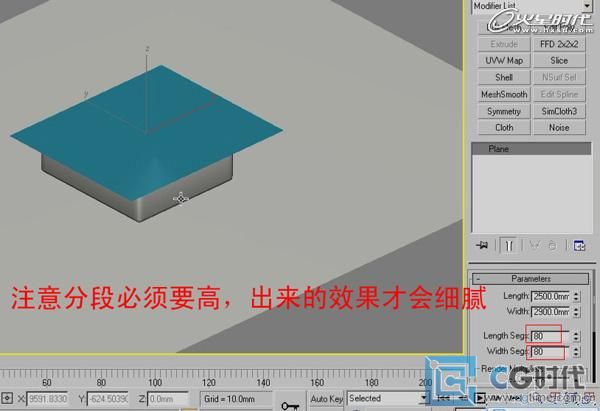This screenshot has width=600, height=411.
Task: Click the Play Animation button
Action: [479, 398]
